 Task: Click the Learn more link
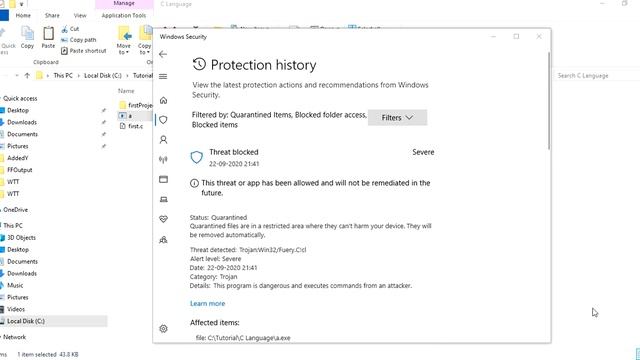click(x=207, y=304)
